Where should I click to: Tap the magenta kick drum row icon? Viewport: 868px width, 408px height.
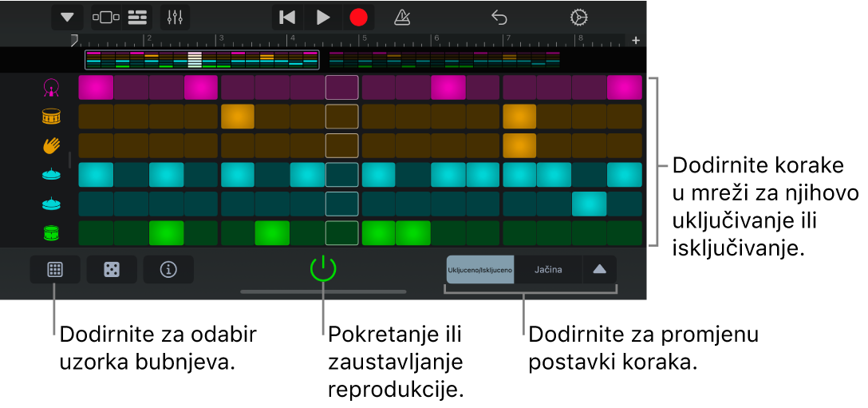(x=52, y=88)
